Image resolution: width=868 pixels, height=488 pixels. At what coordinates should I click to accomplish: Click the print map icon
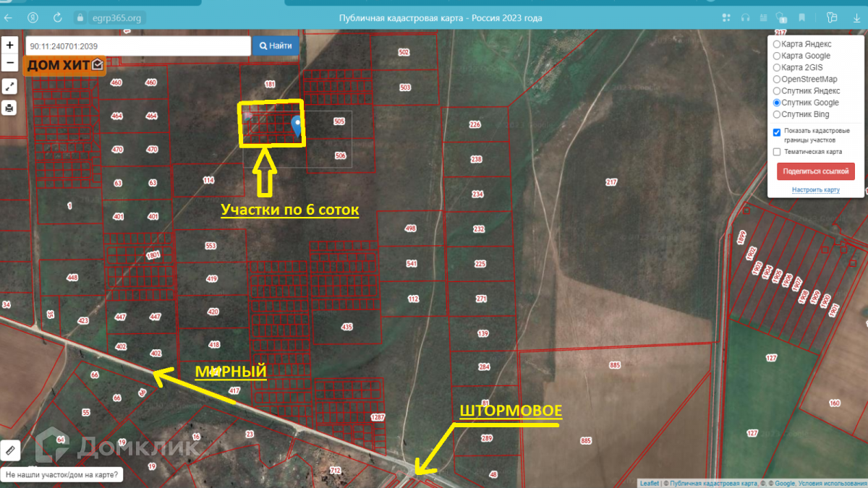(x=9, y=108)
